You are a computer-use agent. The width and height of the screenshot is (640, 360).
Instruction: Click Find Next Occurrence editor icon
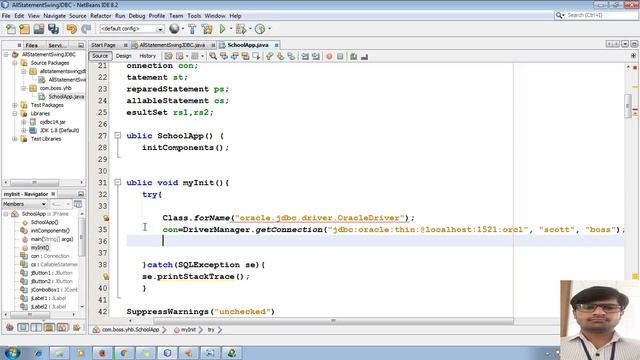[235, 56]
